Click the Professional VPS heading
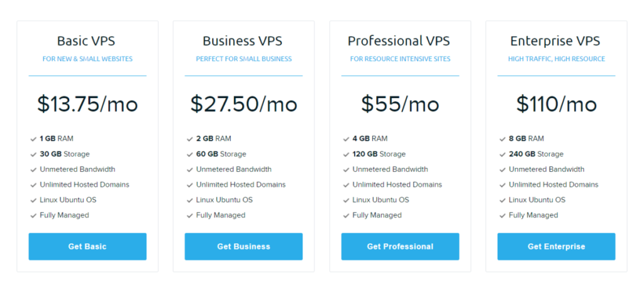This screenshot has width=644, height=295. [399, 41]
